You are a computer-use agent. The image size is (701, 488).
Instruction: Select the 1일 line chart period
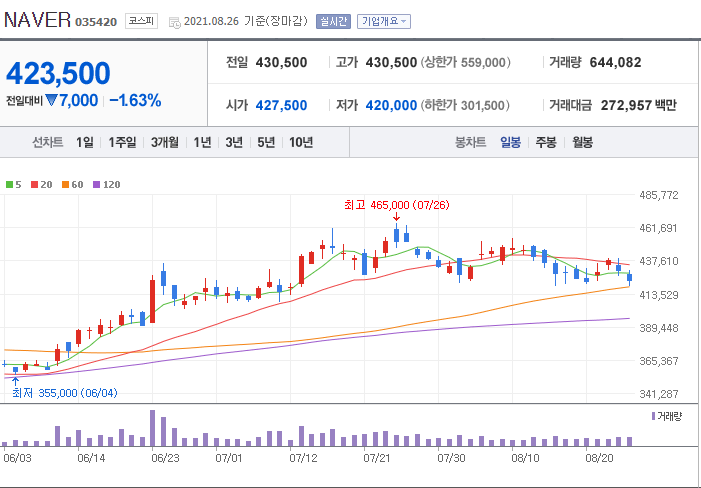coord(84,143)
